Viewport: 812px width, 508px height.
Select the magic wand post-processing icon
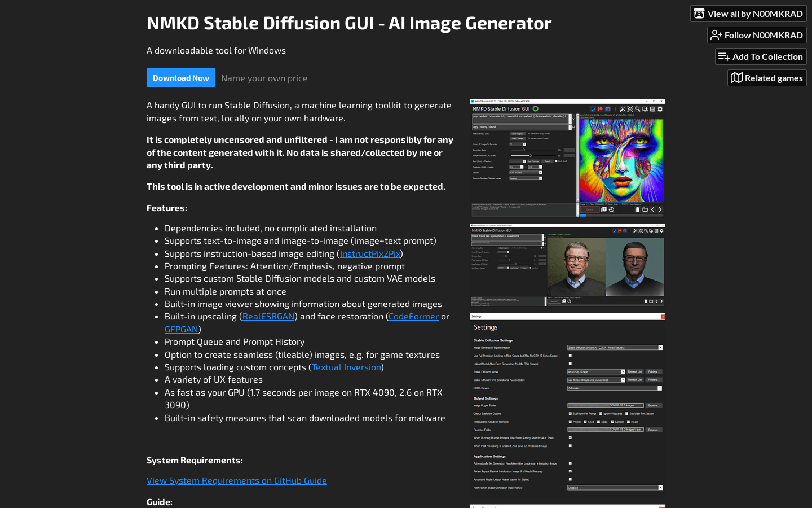click(623, 109)
